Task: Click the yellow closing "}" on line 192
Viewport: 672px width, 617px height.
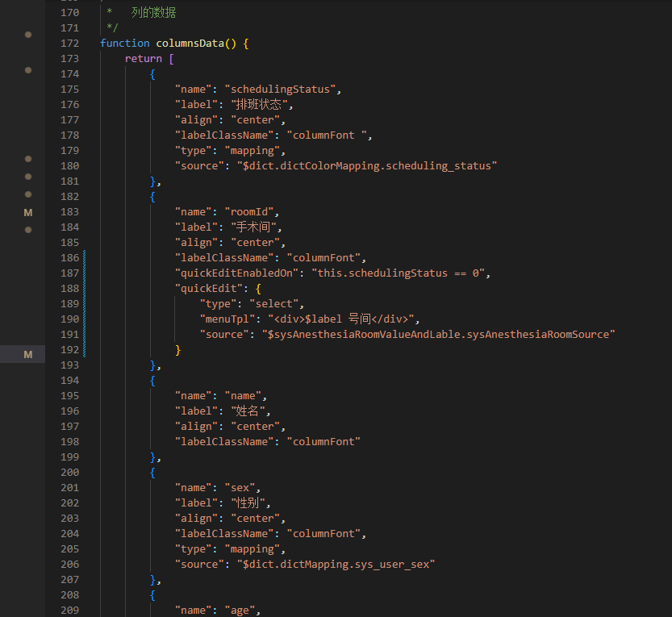Action: (177, 350)
